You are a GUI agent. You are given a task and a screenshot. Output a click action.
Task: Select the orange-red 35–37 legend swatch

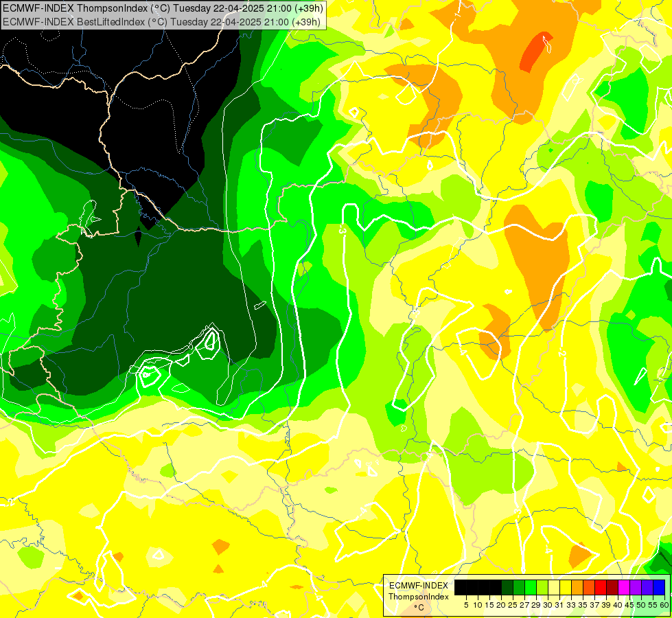(589, 587)
